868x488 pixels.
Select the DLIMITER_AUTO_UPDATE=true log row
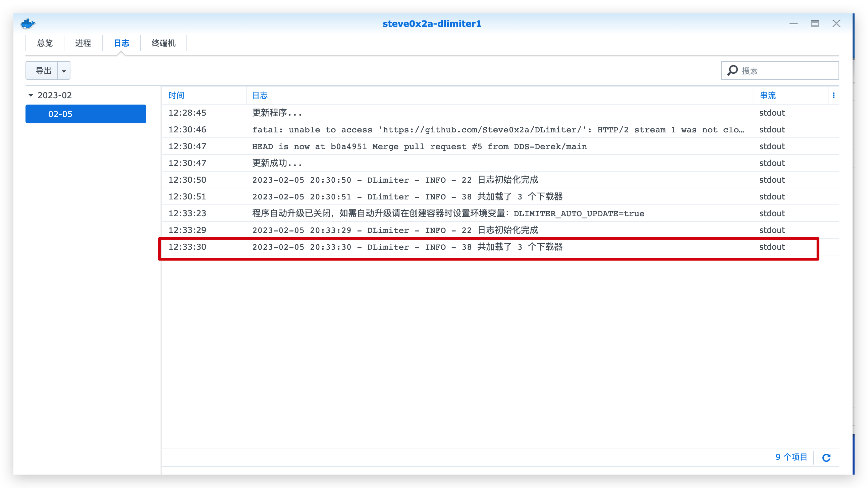(x=500, y=213)
